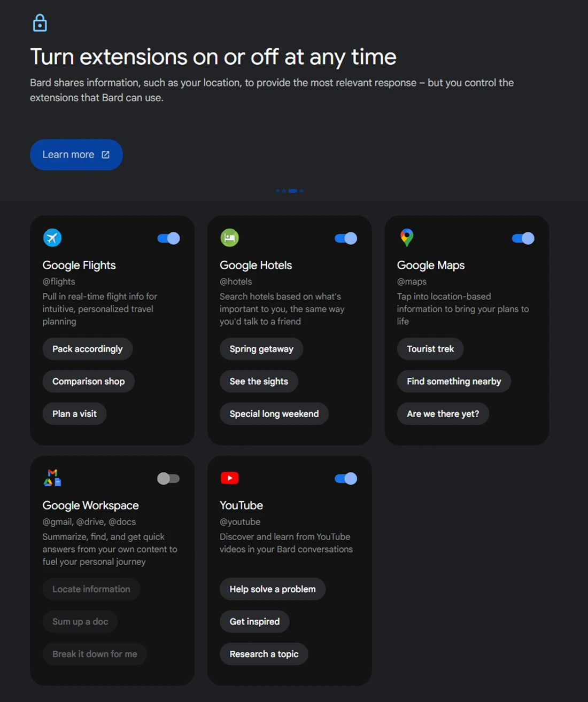This screenshot has width=588, height=702.
Task: Click the @hotels handle text
Action: tap(236, 282)
